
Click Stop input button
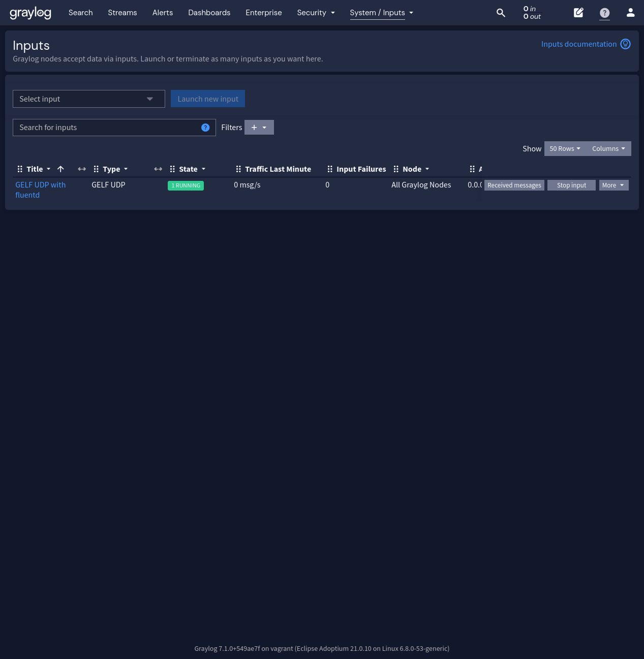click(x=571, y=185)
